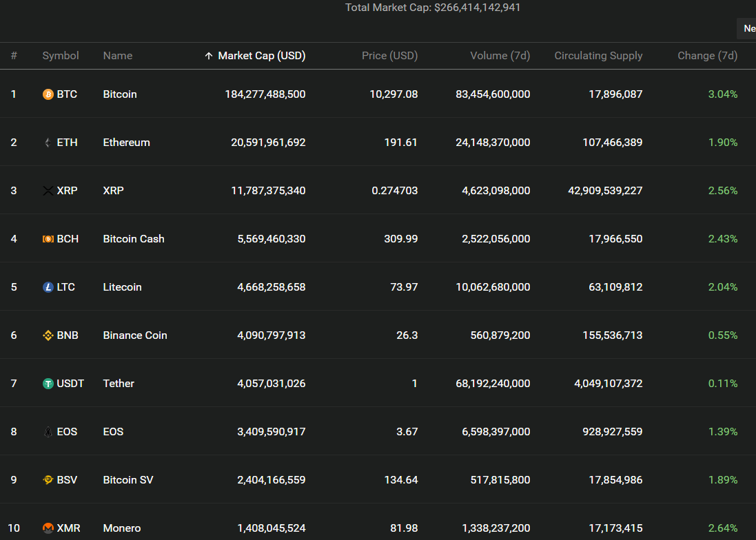
Task: Click the Litecoin LTC coin icon
Action: (48, 287)
